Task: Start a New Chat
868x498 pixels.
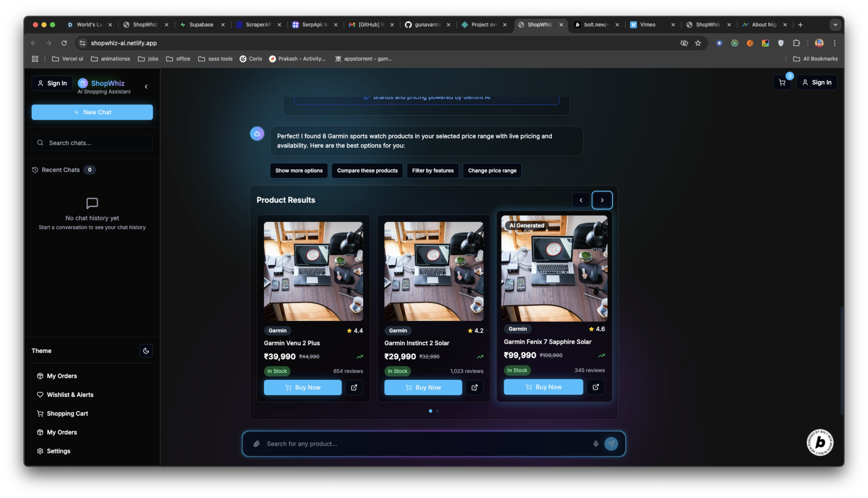Action: [x=92, y=112]
